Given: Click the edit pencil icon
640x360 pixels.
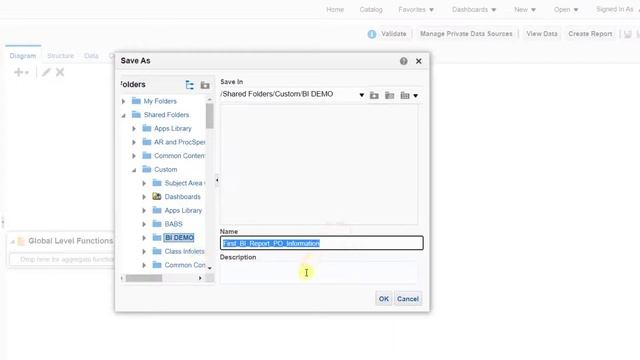Looking at the screenshot, I should click(46, 72).
